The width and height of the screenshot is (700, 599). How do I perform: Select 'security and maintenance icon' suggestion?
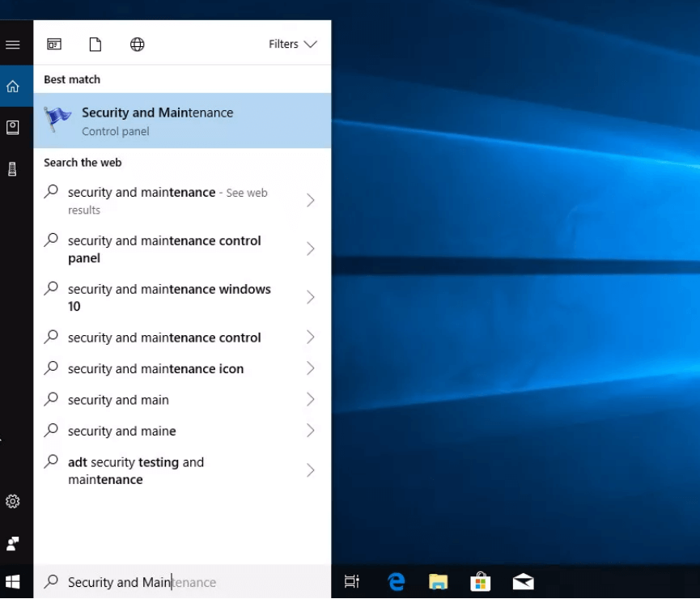[x=182, y=368]
